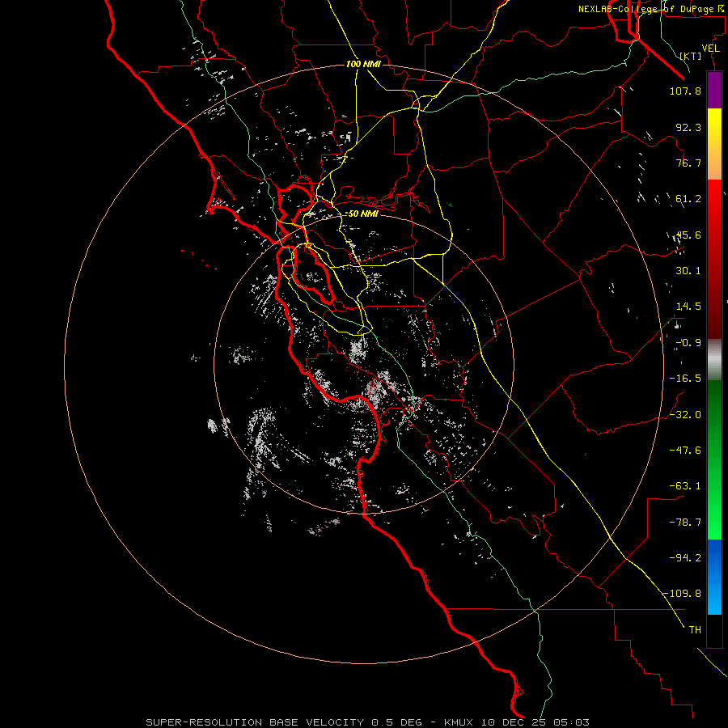Click the -0.9 velocity scale value
The image size is (728, 728).
(688, 343)
